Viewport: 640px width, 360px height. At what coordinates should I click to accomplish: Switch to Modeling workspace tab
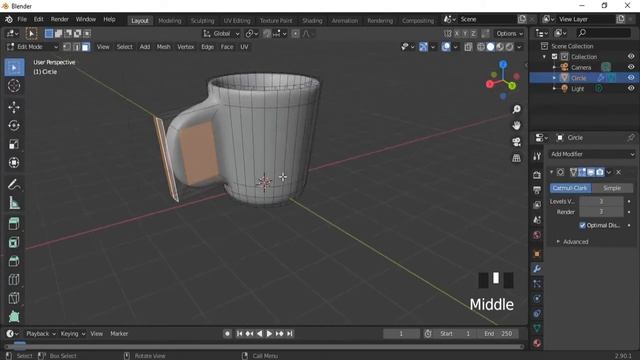click(x=169, y=20)
